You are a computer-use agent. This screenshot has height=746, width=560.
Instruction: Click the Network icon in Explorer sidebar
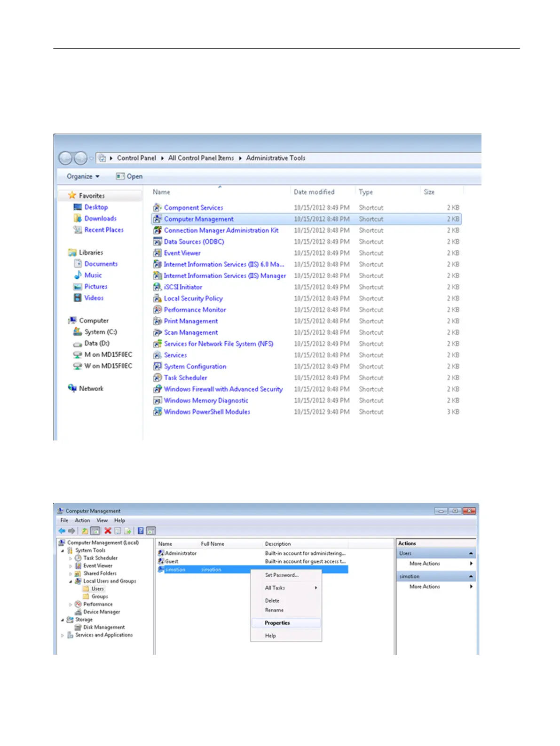click(72, 388)
